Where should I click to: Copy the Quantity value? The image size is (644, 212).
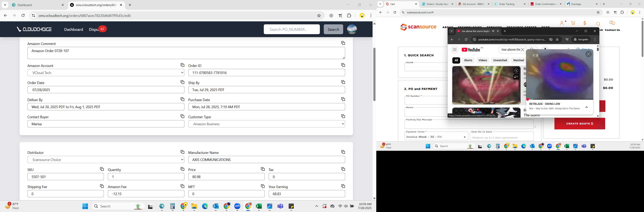182,169
